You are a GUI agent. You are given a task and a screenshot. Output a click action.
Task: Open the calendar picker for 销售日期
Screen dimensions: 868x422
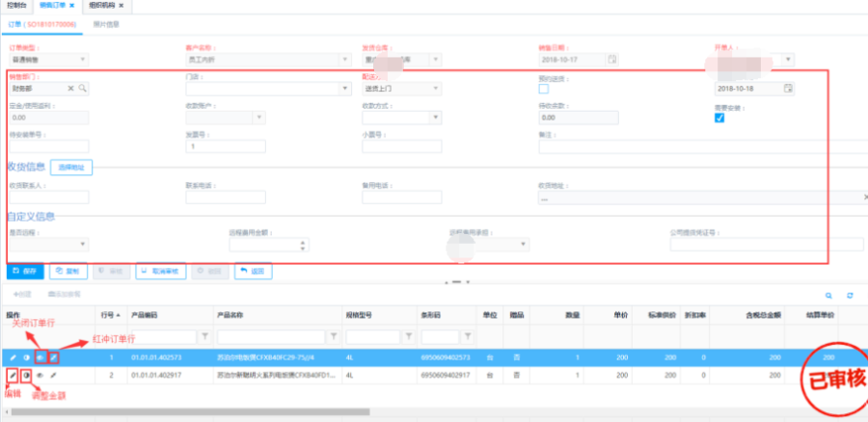[611, 59]
